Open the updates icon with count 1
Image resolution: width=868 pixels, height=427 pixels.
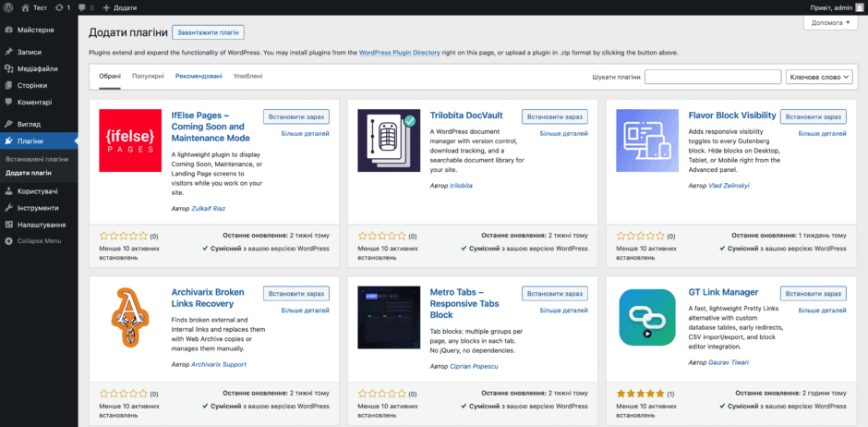63,7
